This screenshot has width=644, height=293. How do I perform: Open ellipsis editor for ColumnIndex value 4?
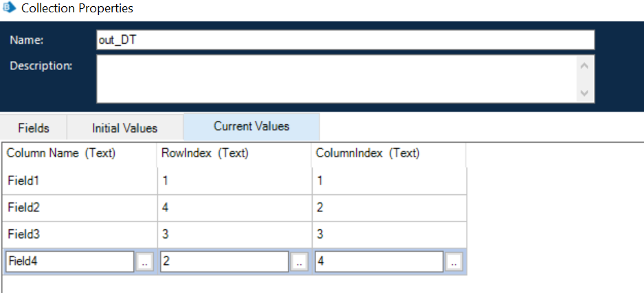(453, 261)
